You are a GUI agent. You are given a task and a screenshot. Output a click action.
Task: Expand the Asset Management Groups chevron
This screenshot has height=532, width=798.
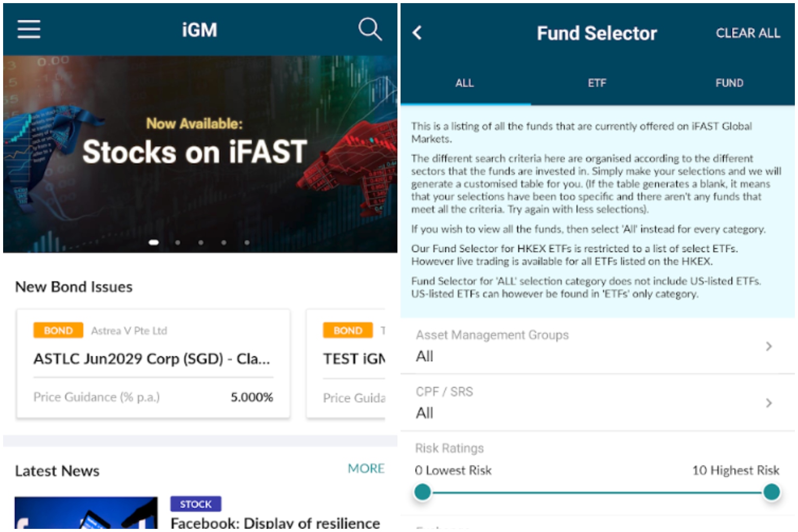769,347
